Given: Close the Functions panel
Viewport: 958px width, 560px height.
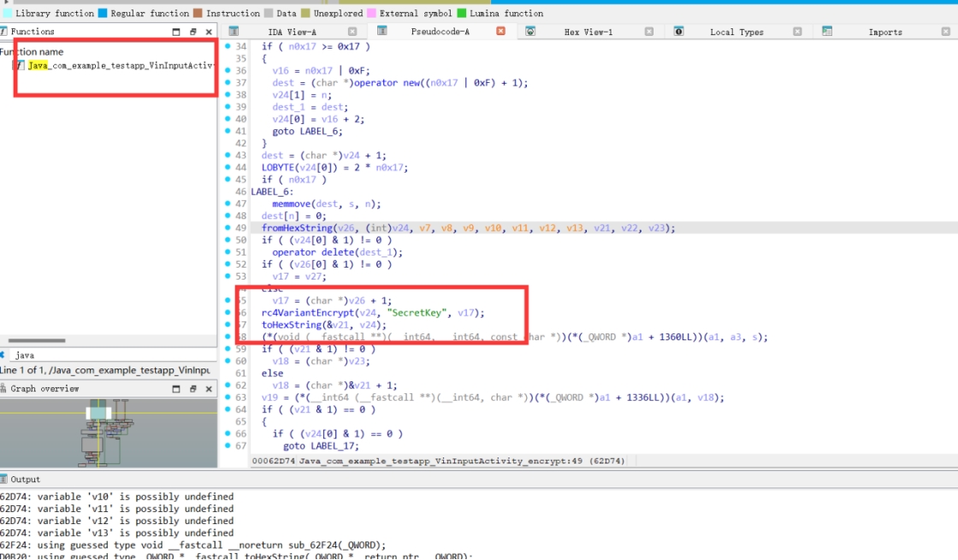Looking at the screenshot, I should click(x=209, y=32).
